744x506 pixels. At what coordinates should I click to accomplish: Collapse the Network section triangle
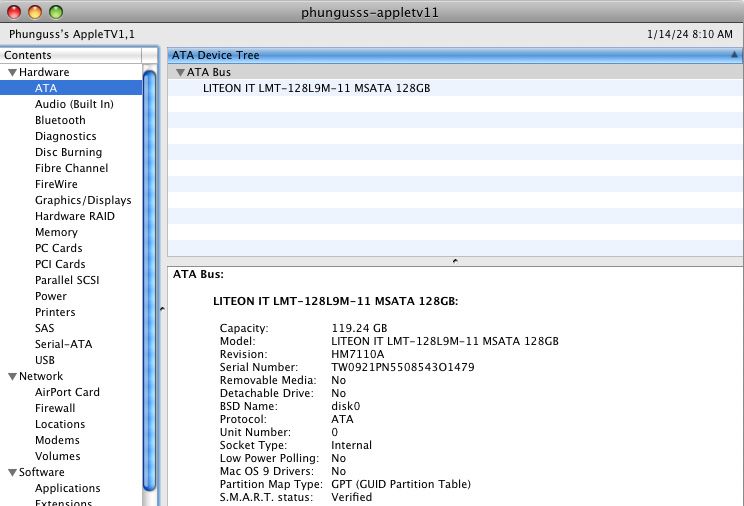(13, 376)
